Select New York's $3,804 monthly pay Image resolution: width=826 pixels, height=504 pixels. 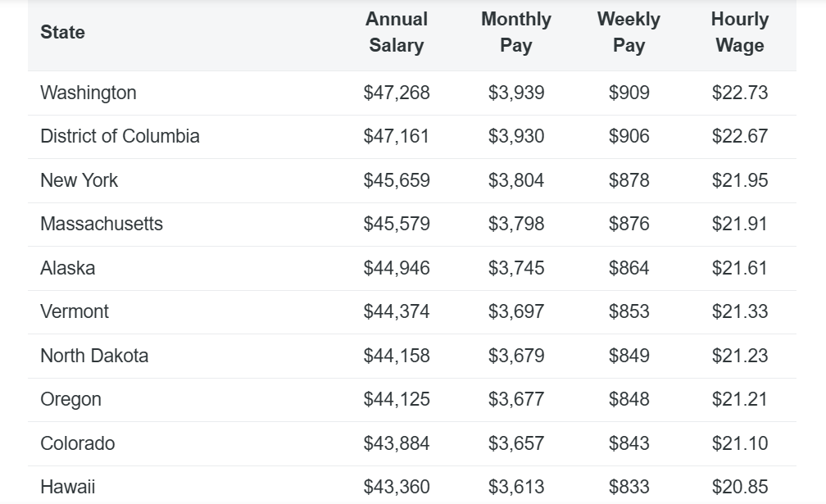(516, 180)
